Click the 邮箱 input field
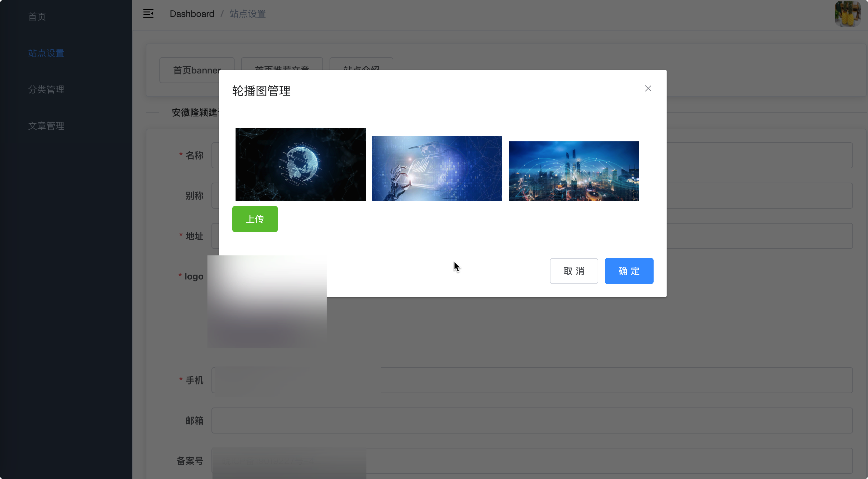Screen dimensions: 868x479 [532, 421]
